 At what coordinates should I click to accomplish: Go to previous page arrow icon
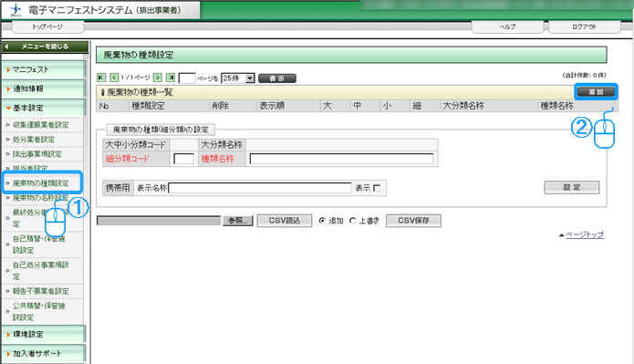point(114,78)
